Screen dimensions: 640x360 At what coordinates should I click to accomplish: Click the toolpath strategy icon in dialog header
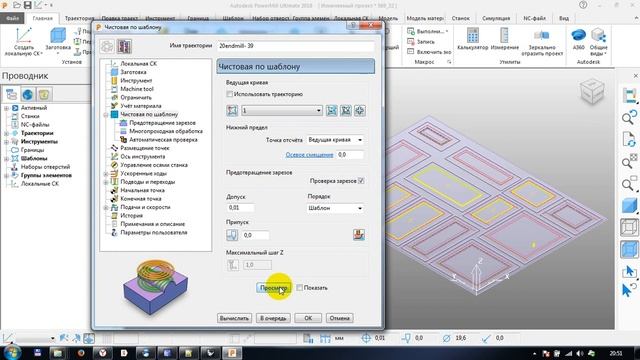tap(124, 46)
